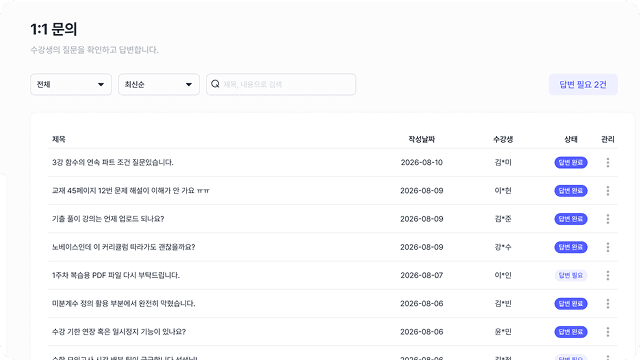
Task: Click the magnifier search icon
Action: pyautogui.click(x=215, y=84)
